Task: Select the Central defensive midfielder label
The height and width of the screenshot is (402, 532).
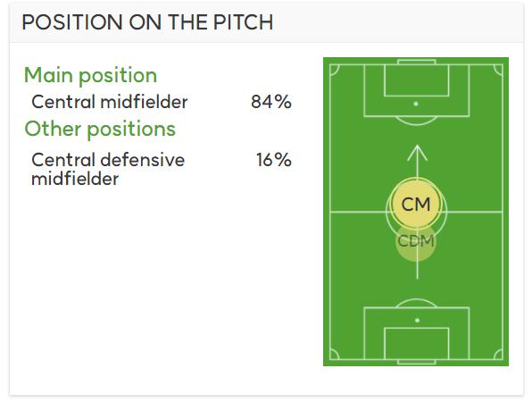Action: 108,169
